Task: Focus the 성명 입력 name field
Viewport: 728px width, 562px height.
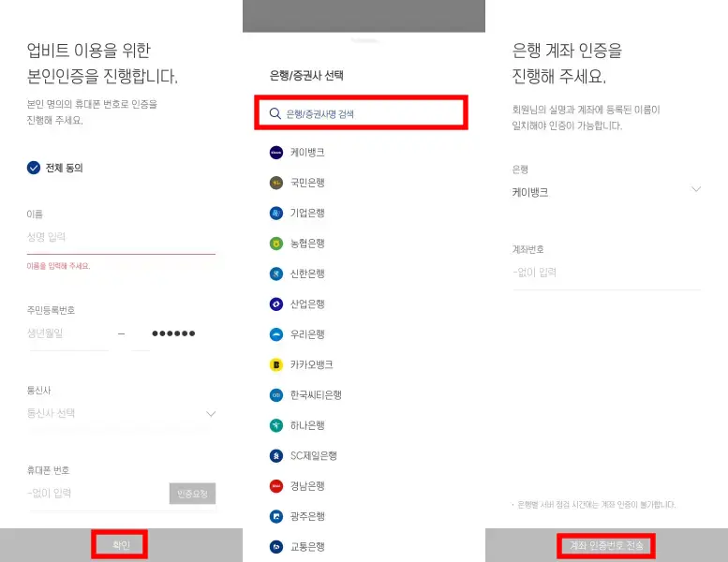Action: [x=121, y=237]
